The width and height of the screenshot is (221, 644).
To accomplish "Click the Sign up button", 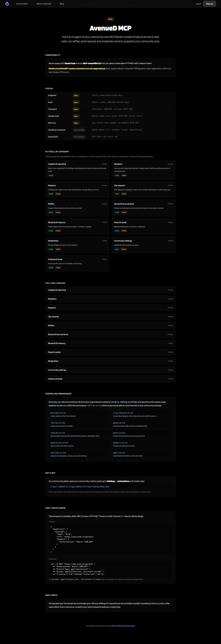I will click(x=210, y=4).
